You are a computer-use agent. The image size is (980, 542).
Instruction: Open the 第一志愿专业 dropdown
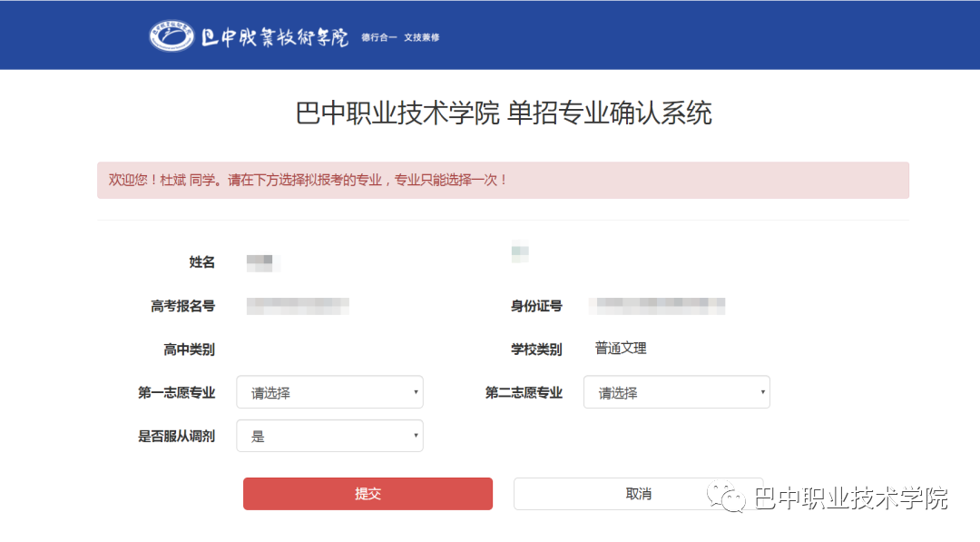coord(329,392)
